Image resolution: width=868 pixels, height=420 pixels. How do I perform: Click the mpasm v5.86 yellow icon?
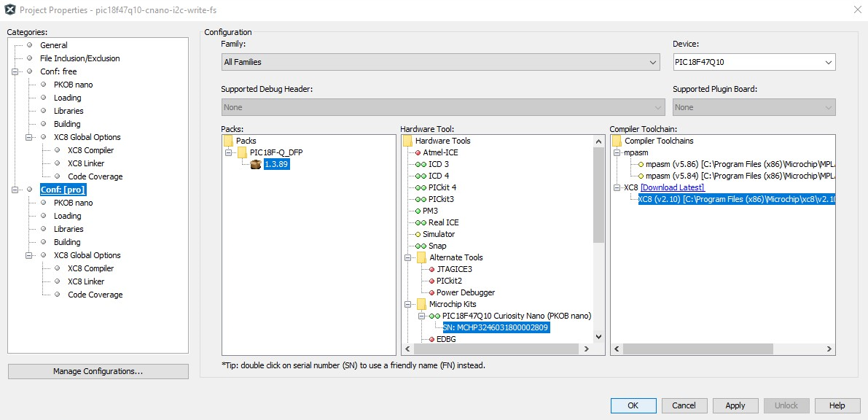tap(641, 165)
